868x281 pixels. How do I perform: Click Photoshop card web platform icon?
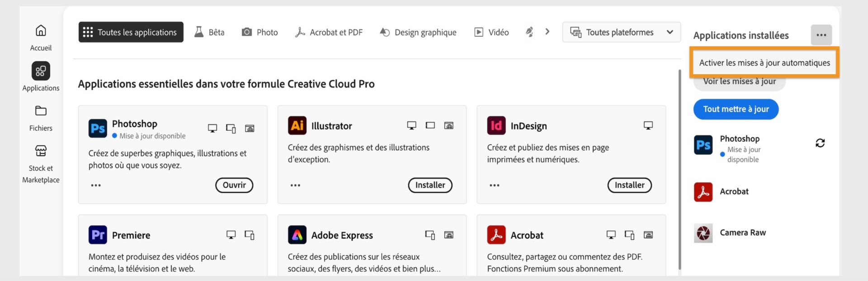250,129
